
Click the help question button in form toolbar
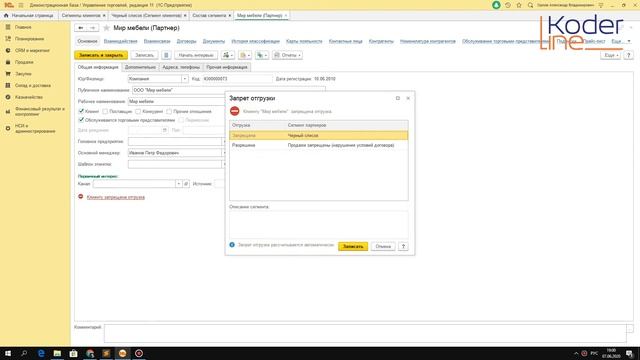click(x=629, y=55)
